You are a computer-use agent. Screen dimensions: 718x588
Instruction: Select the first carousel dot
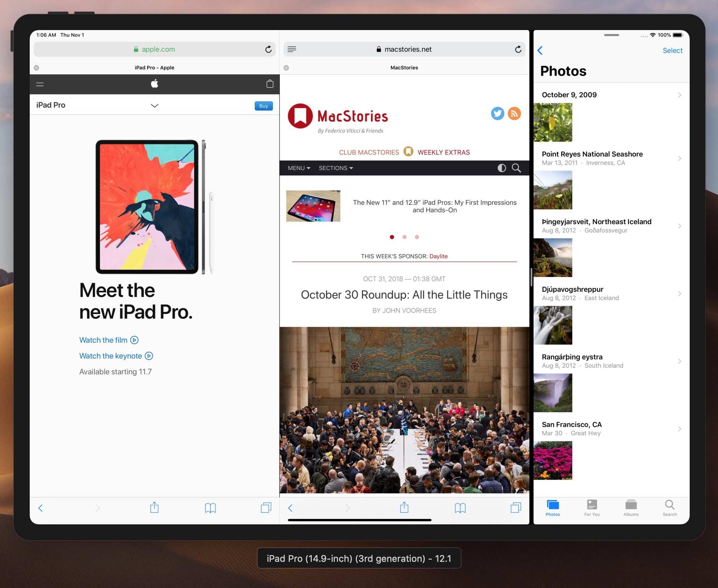[x=392, y=237]
